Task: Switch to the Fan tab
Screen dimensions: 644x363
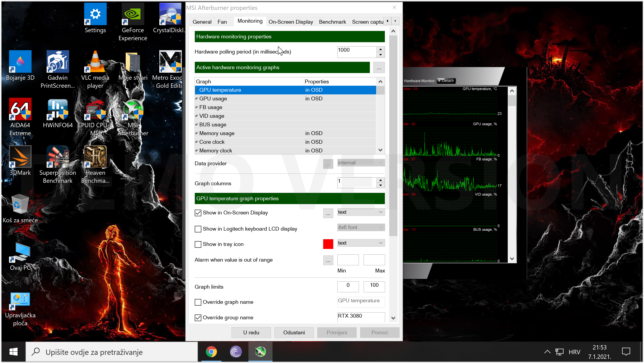Action: pyautogui.click(x=222, y=22)
